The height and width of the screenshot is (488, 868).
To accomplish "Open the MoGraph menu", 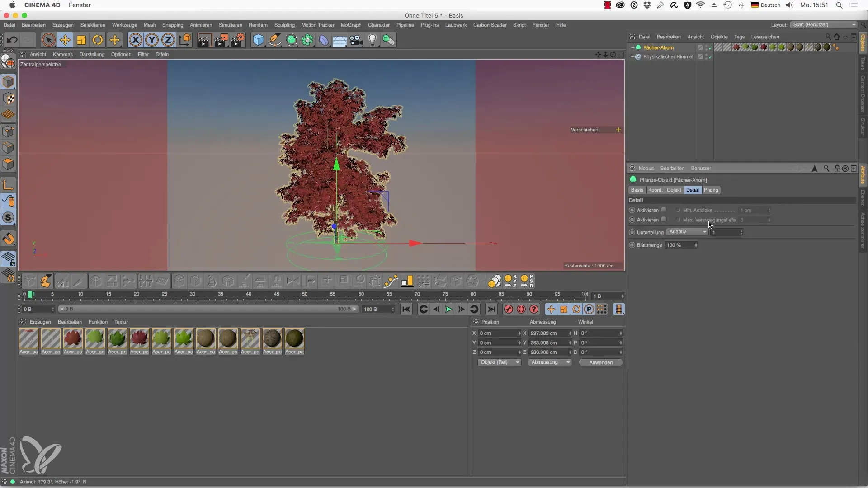I will pos(351,25).
